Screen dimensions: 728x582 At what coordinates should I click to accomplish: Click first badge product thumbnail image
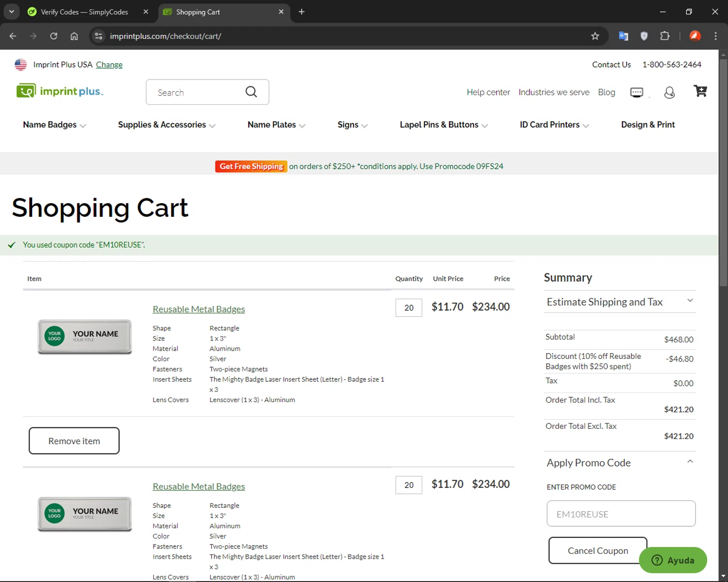click(x=85, y=337)
